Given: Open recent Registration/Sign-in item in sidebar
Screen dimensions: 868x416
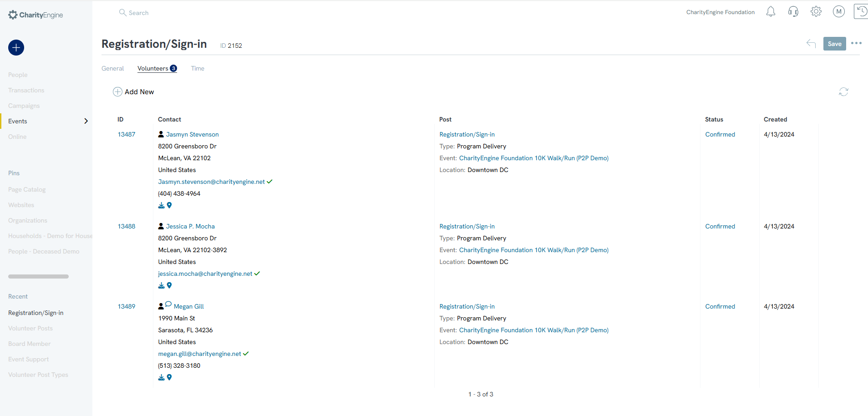Looking at the screenshot, I should pyautogui.click(x=36, y=313).
